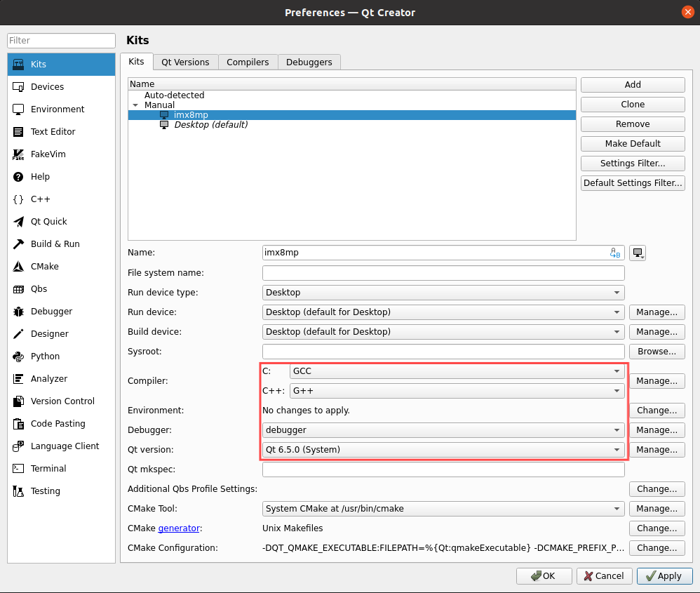Go to Code Pasting preferences
Screen dimensions: 700x593
point(61,424)
